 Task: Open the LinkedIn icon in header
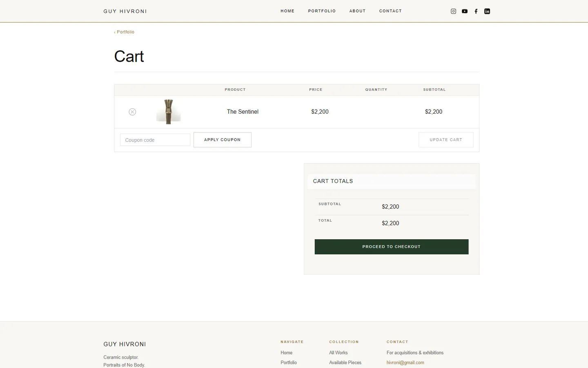click(487, 11)
